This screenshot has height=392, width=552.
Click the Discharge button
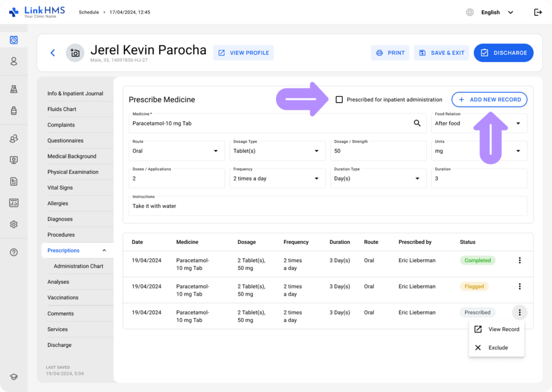503,53
